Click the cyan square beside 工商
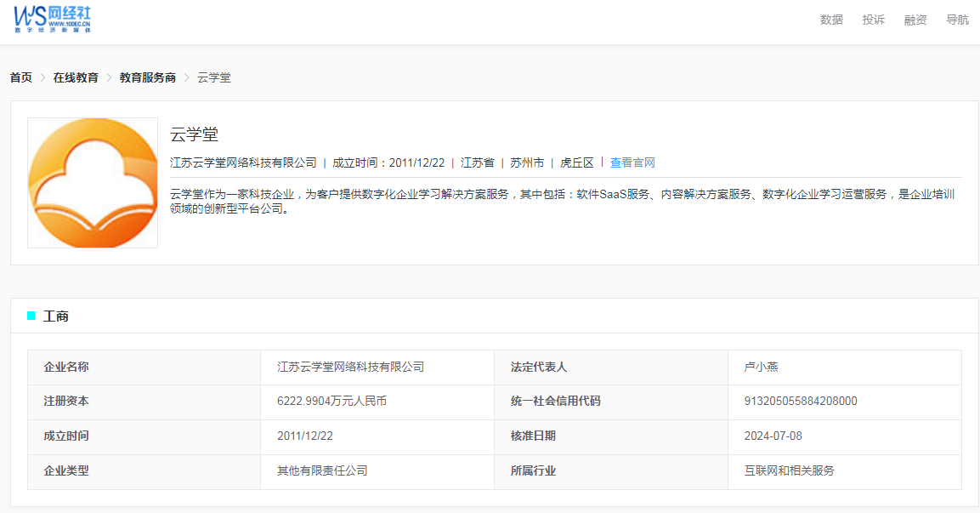The width and height of the screenshot is (980, 513). click(31, 316)
